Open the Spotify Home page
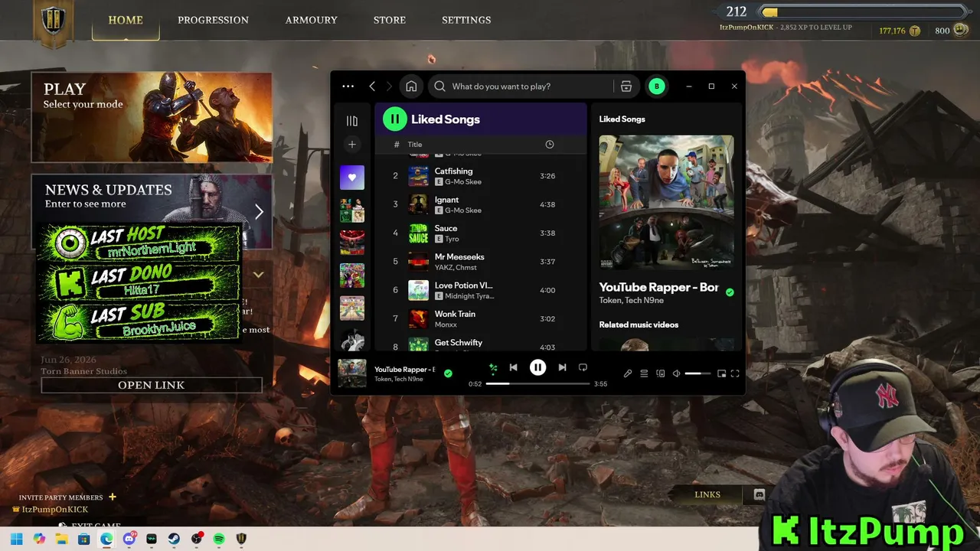 (x=411, y=86)
